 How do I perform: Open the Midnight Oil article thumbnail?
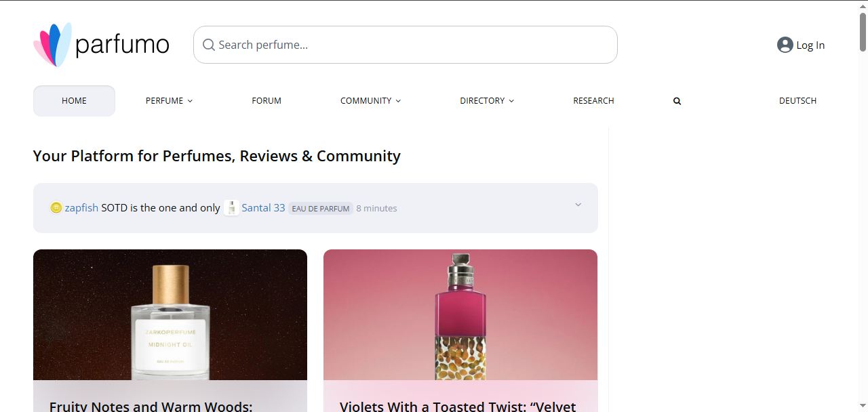coord(170,314)
